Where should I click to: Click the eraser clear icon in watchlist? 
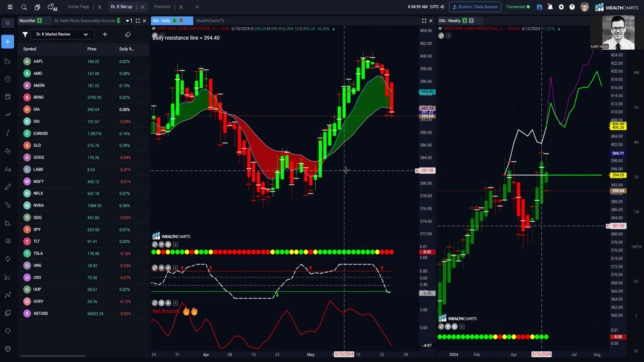tap(128, 34)
